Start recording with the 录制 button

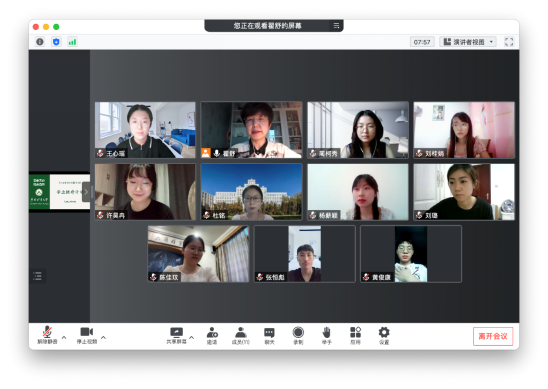tap(298, 336)
